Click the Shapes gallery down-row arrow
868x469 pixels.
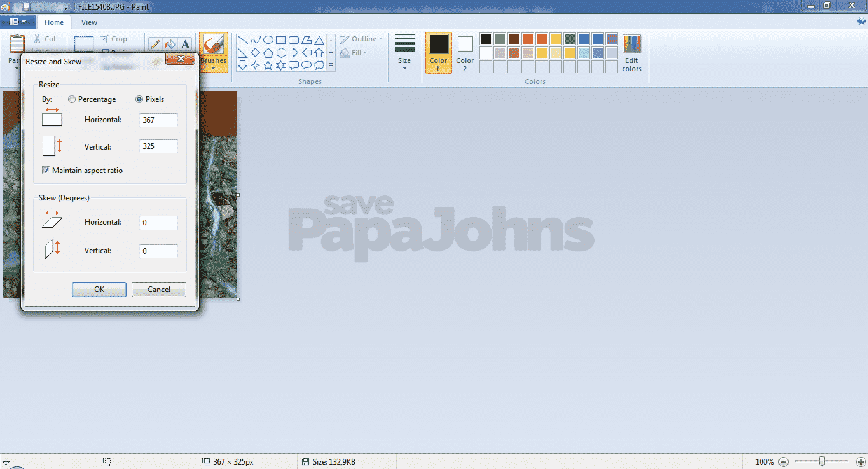(x=331, y=52)
